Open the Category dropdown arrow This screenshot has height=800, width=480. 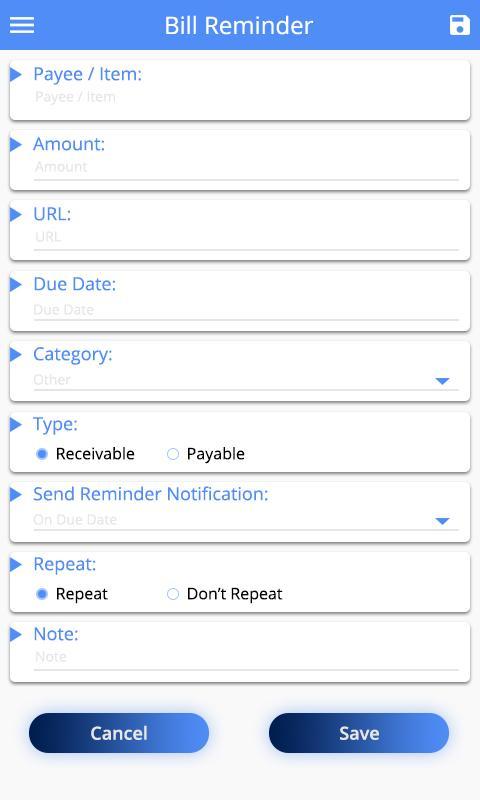coord(442,381)
